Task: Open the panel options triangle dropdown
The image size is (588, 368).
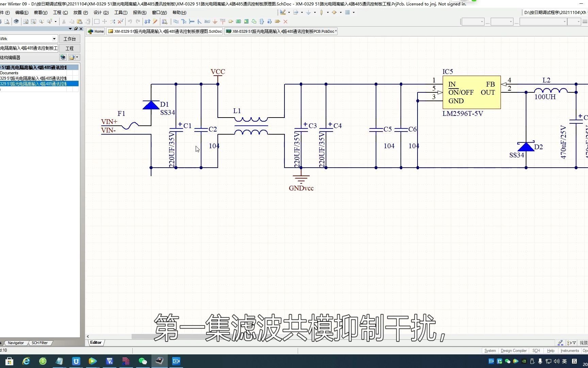Action: click(x=70, y=29)
